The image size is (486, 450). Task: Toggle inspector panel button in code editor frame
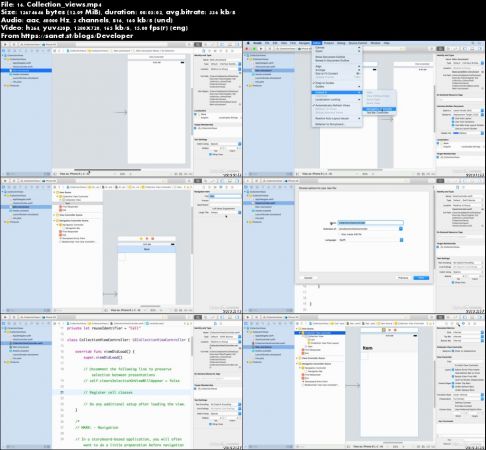[237, 317]
